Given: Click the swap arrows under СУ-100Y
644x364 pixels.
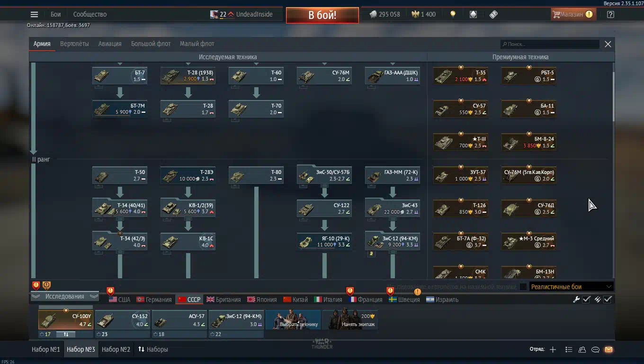Looking at the screenshot, I should coord(66,334).
